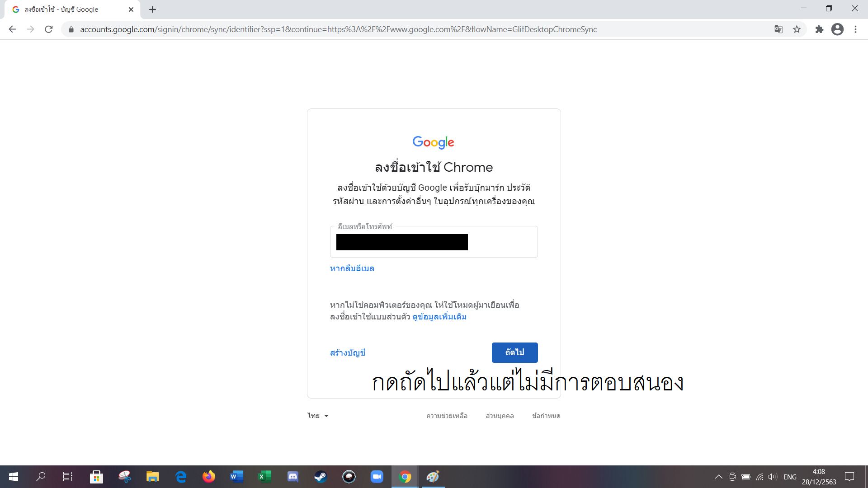Reload the page
This screenshot has width=868, height=488.
[x=49, y=29]
